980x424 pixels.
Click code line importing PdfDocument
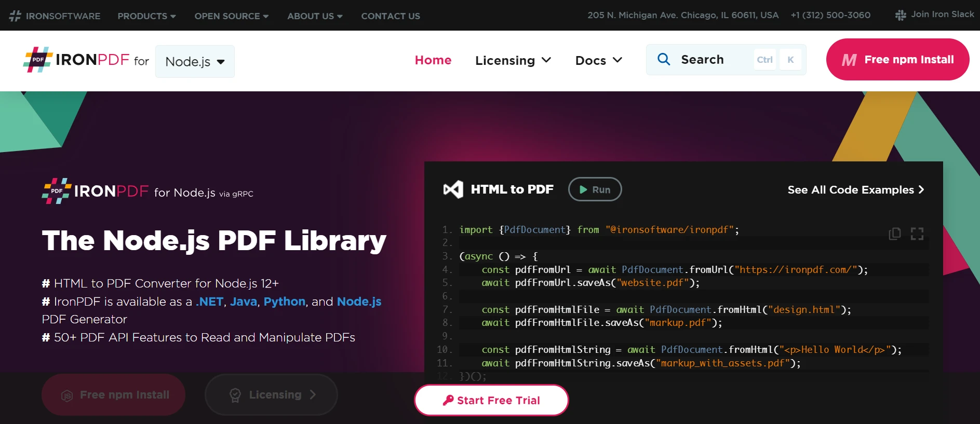[x=599, y=229]
